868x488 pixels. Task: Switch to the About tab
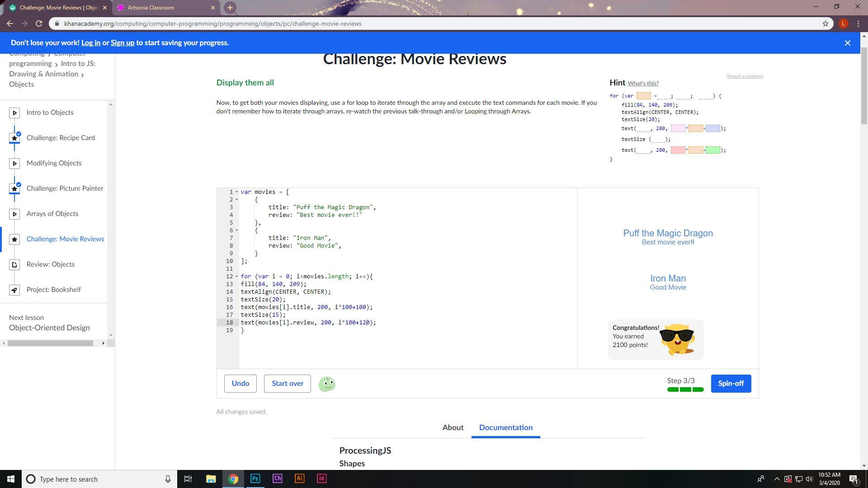(453, 427)
